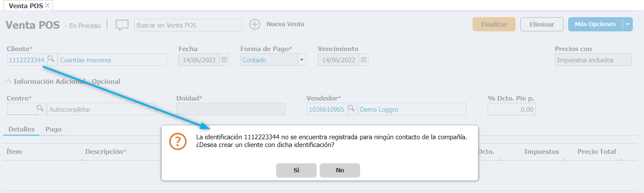Click the Centro code input field

(x=22, y=109)
